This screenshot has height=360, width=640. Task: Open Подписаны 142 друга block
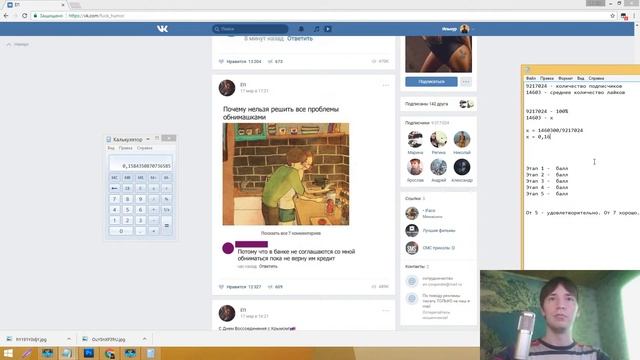pyautogui.click(x=438, y=104)
